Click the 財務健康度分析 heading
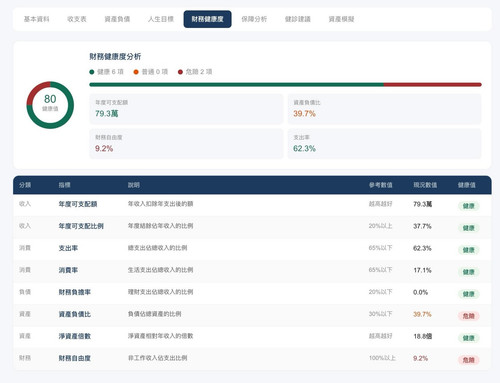 (115, 57)
